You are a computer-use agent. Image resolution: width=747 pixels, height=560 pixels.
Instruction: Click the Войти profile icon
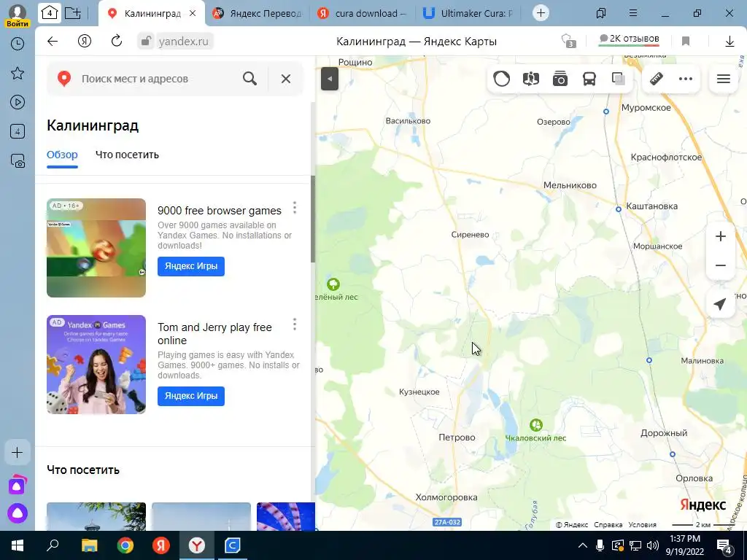pos(18,15)
